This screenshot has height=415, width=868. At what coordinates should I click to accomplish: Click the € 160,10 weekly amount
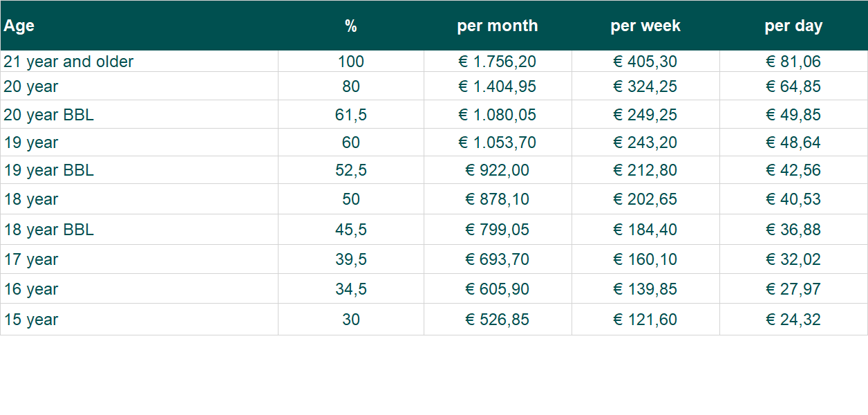645,259
